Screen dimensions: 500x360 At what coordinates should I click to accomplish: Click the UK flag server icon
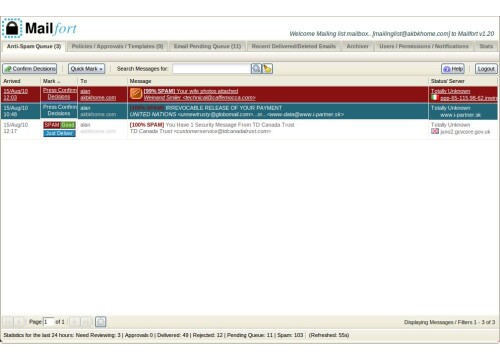pos(435,131)
